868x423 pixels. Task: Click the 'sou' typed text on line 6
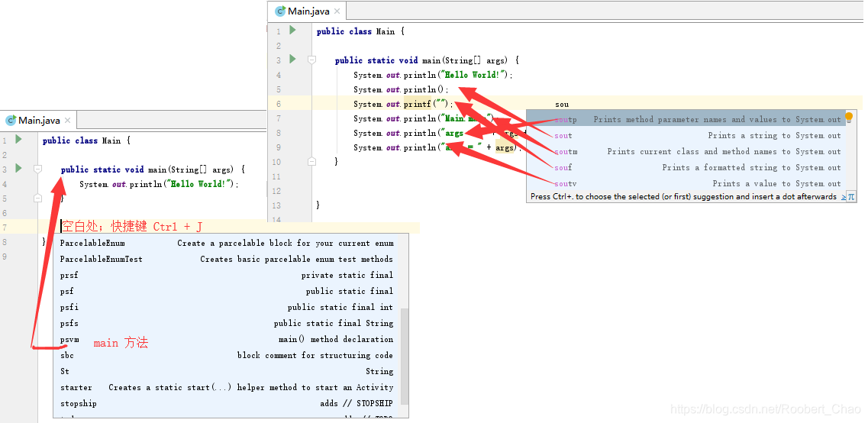pyautogui.click(x=562, y=104)
